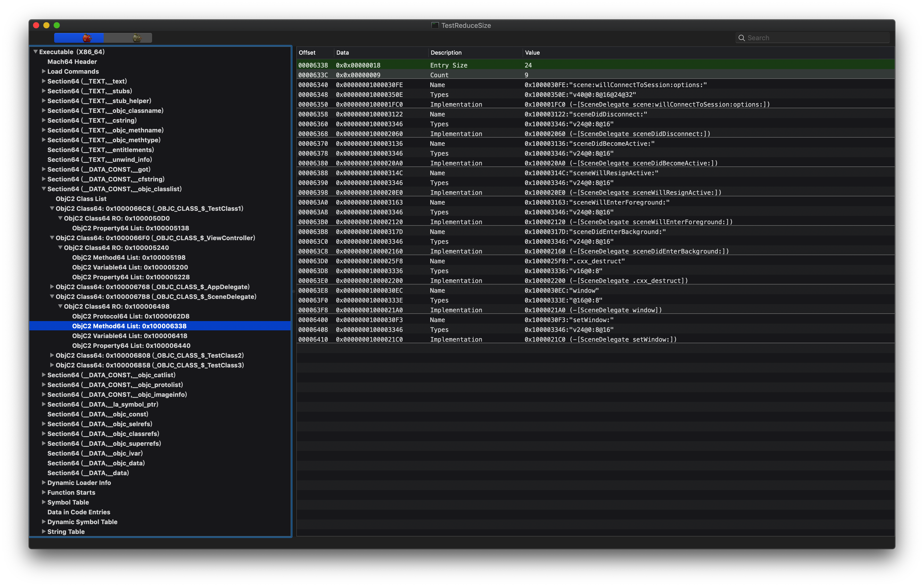Expand Section64 (__TEXT,__objc_methname)
924x587 pixels.
(43, 130)
